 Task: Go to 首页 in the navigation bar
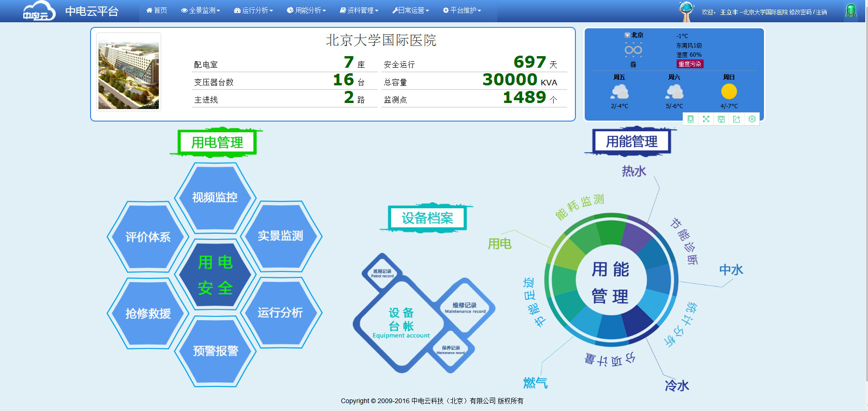click(157, 10)
